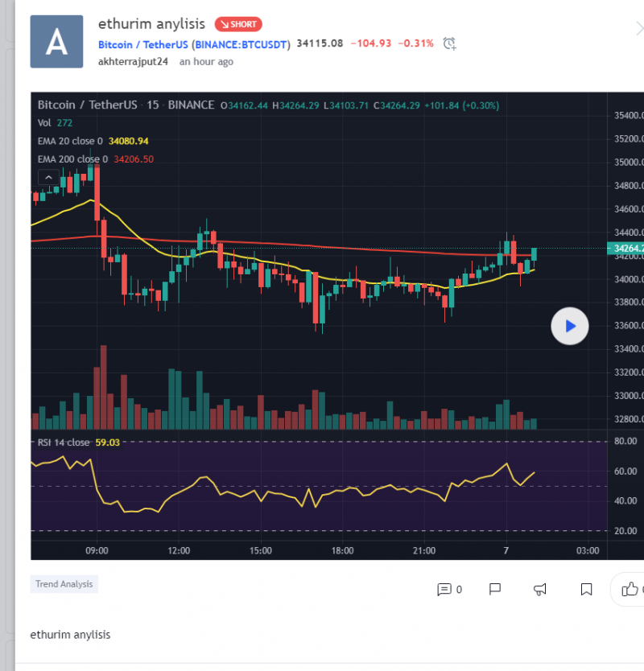The height and width of the screenshot is (671, 644).
Task: Click the add price alert clock icon
Action: [x=450, y=43]
